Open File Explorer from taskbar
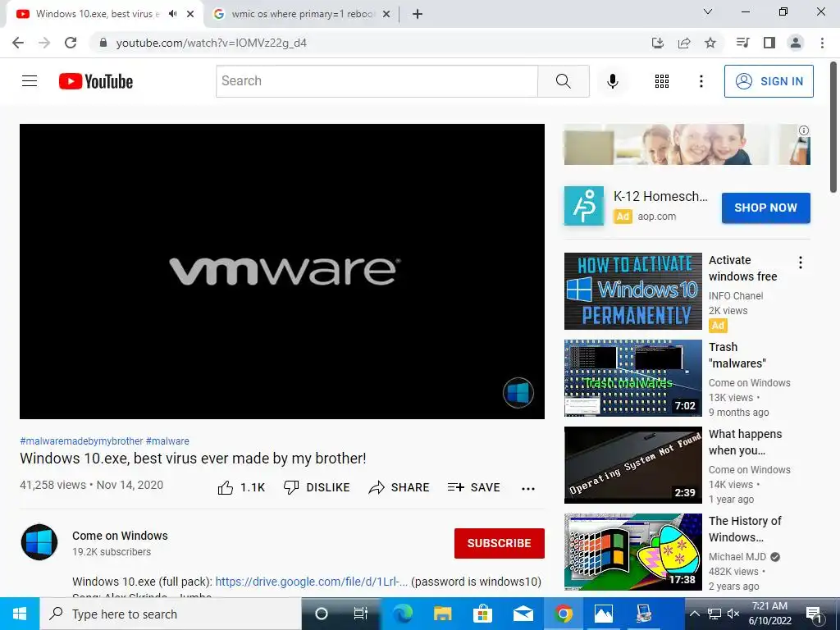This screenshot has width=840, height=630. pyautogui.click(x=442, y=614)
